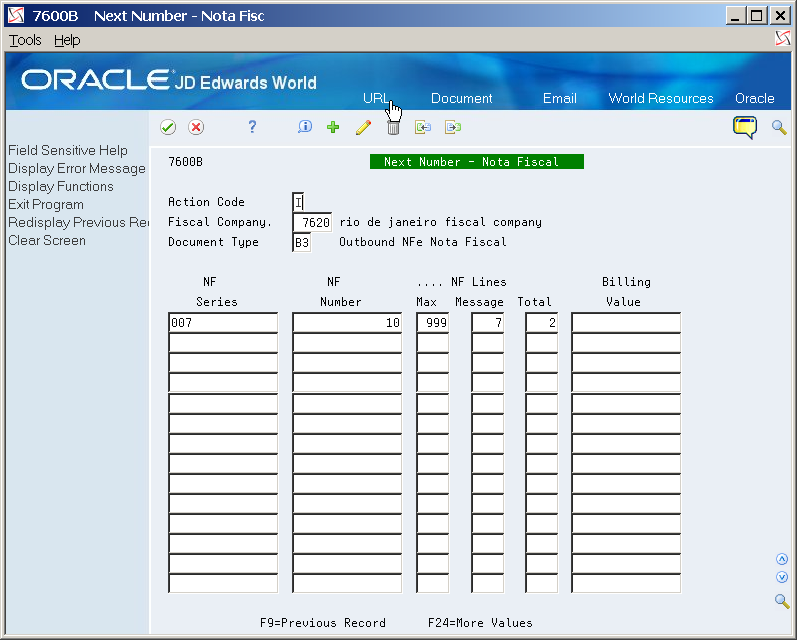Click the page up arrow icon
The height and width of the screenshot is (640, 797).
pyautogui.click(x=782, y=559)
